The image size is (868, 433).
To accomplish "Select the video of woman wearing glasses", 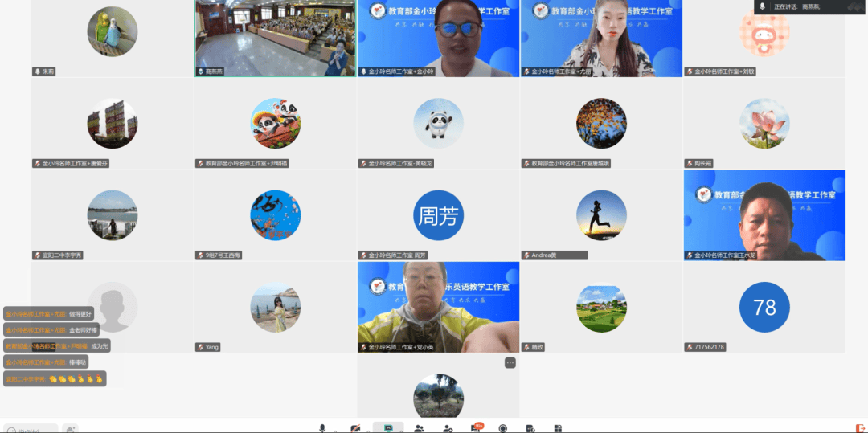I will (x=439, y=38).
